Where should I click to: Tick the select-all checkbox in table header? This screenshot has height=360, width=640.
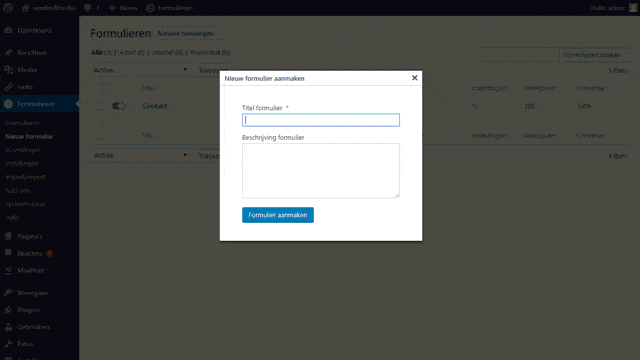pyautogui.click(x=101, y=88)
